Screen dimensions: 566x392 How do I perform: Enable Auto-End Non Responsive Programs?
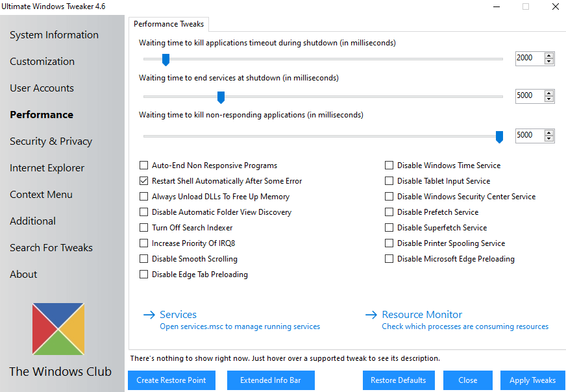coord(144,165)
